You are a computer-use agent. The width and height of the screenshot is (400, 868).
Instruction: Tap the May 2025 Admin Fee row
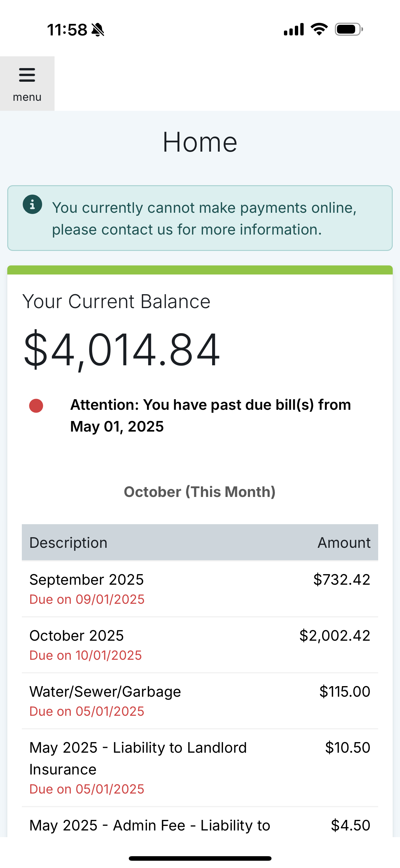[x=200, y=825]
